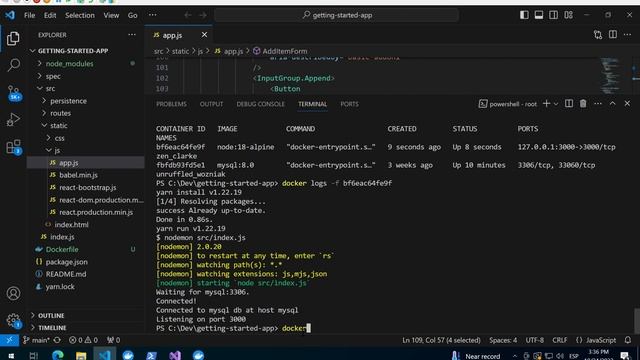Expand the routes folder
Viewport: 640px width, 360px height.
click(x=60, y=113)
